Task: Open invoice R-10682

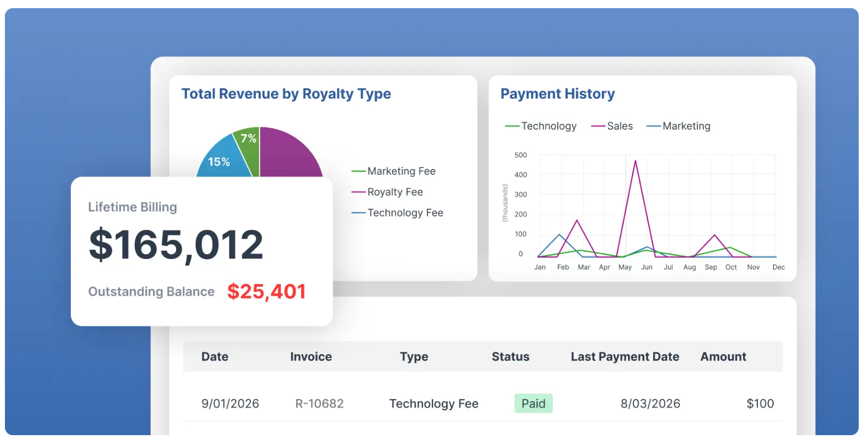Action: 320,404
